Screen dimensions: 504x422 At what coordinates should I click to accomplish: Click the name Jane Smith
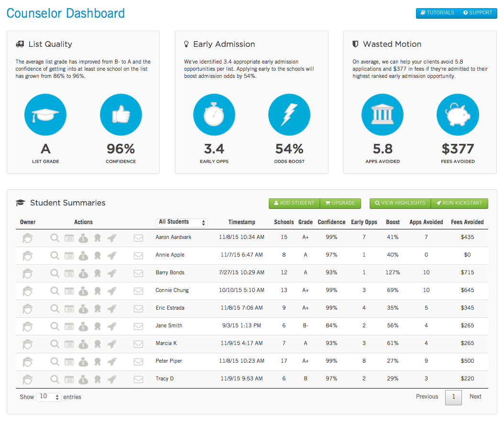(x=169, y=325)
